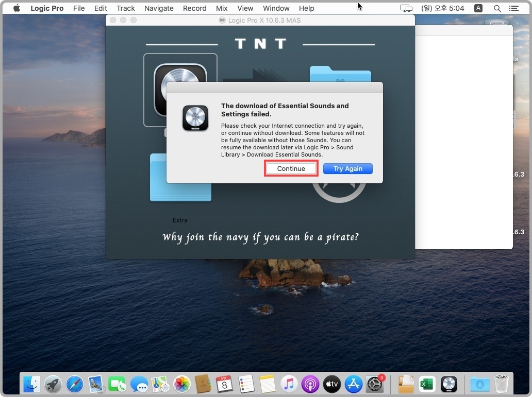Open Spotlight search magnifier

497,8
